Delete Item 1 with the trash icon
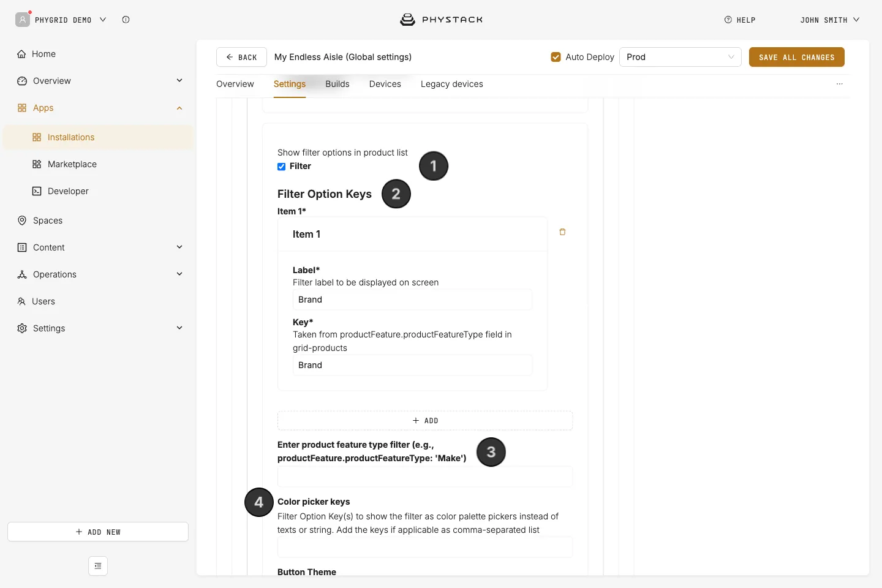This screenshot has width=882, height=588. coord(562,232)
